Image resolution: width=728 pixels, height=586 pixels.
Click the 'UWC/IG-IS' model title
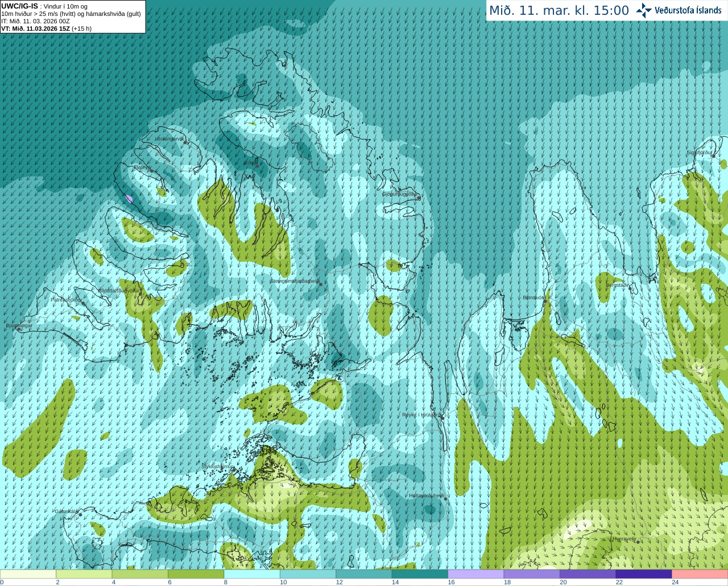[x=19, y=6]
